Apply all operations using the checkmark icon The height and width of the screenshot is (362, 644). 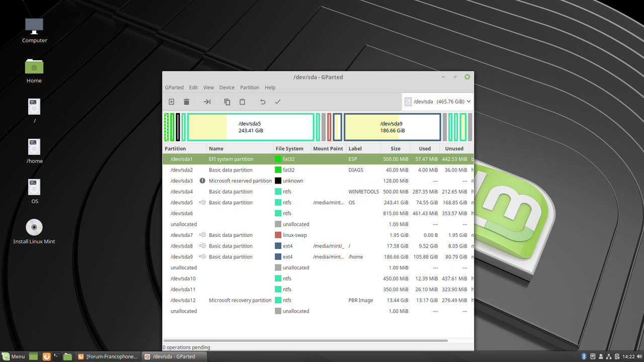pos(278,102)
